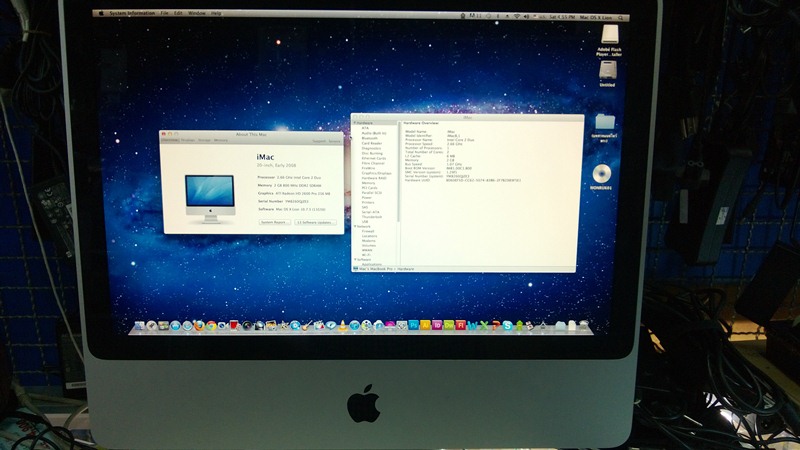This screenshot has width=800, height=450.
Task: Select Bluetooth in the sidebar
Action: [369, 138]
